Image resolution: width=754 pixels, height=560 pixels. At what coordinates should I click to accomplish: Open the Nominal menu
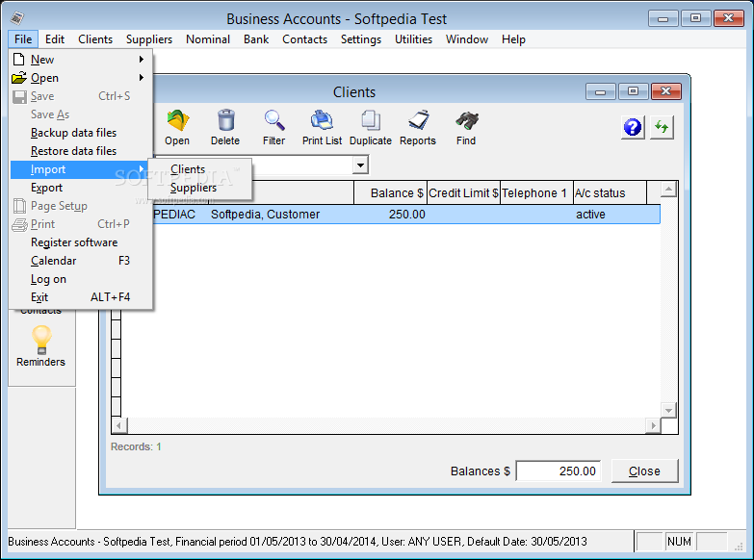[x=208, y=39]
